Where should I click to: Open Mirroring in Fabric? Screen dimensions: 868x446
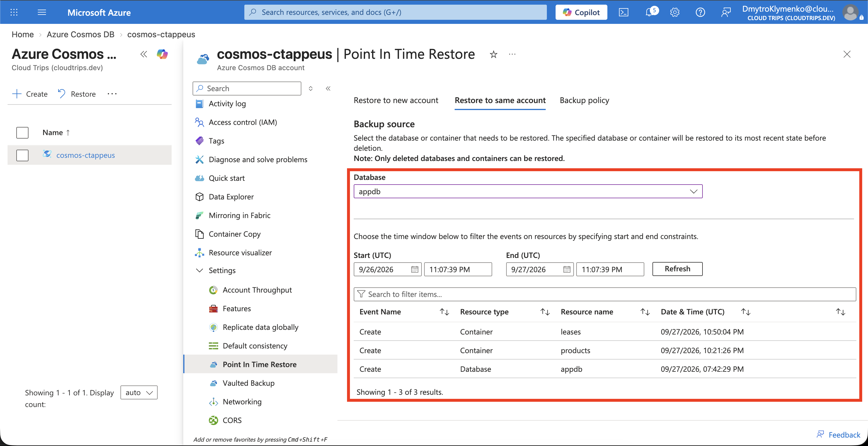pyautogui.click(x=239, y=215)
